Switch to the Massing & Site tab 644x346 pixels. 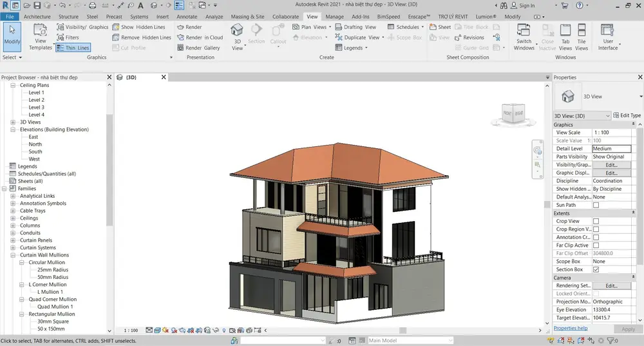click(x=247, y=17)
